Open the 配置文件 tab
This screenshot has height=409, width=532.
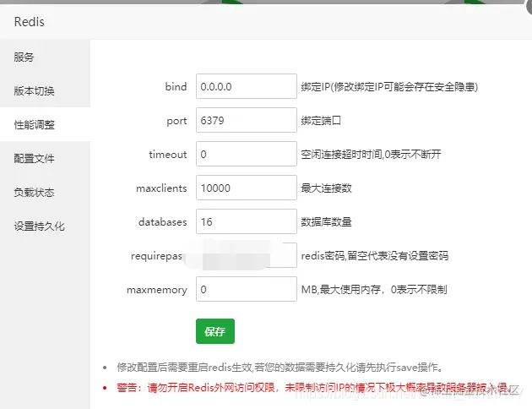45,159
